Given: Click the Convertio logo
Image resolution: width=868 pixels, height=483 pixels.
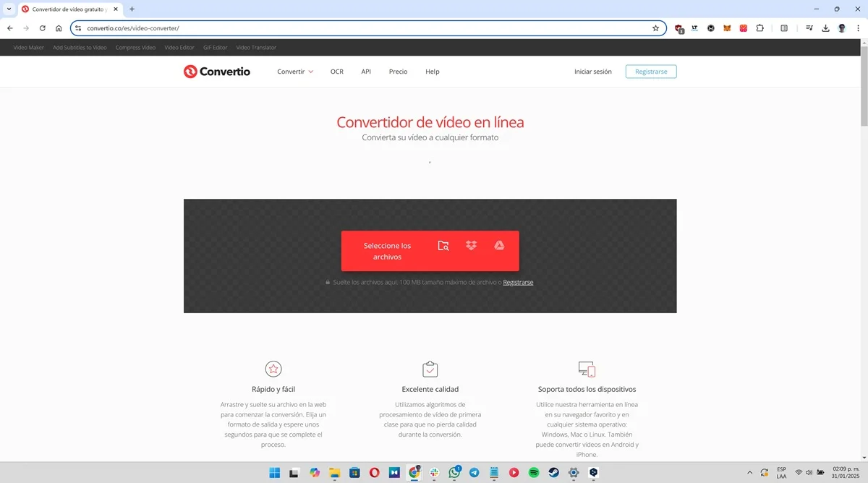Looking at the screenshot, I should pyautogui.click(x=216, y=71).
